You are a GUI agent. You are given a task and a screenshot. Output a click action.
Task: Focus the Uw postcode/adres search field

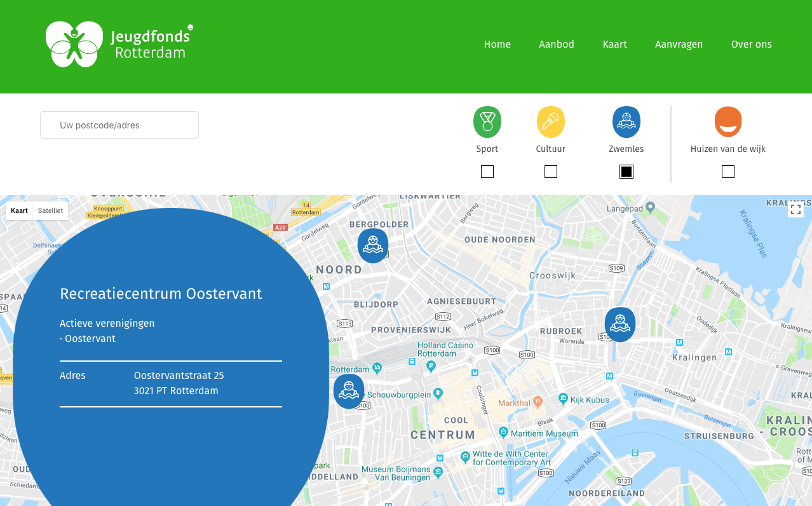tap(119, 125)
